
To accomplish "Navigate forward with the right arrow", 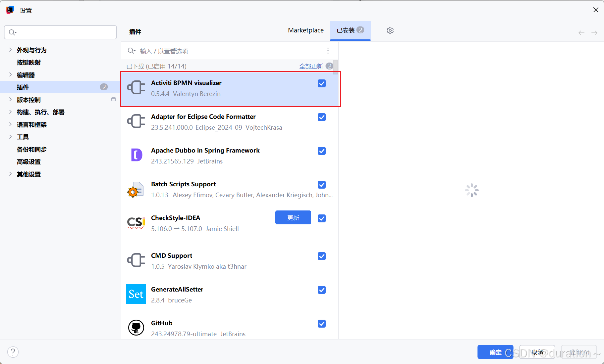I will point(594,33).
